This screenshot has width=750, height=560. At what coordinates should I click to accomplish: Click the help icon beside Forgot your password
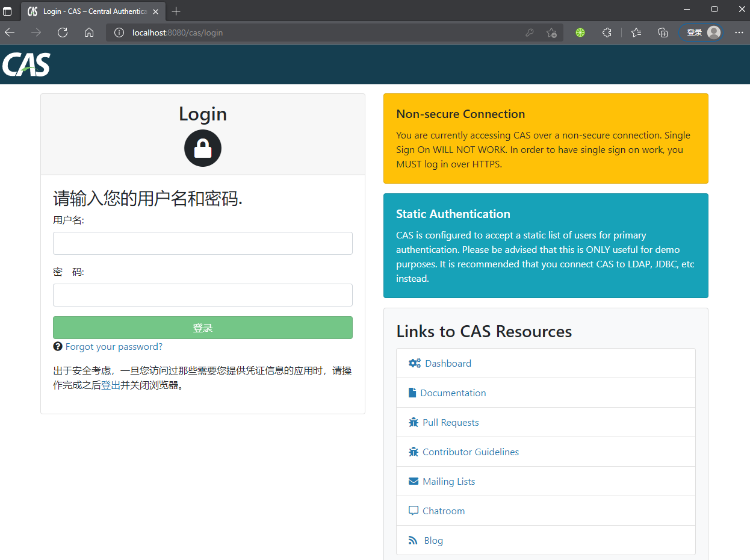click(x=58, y=346)
